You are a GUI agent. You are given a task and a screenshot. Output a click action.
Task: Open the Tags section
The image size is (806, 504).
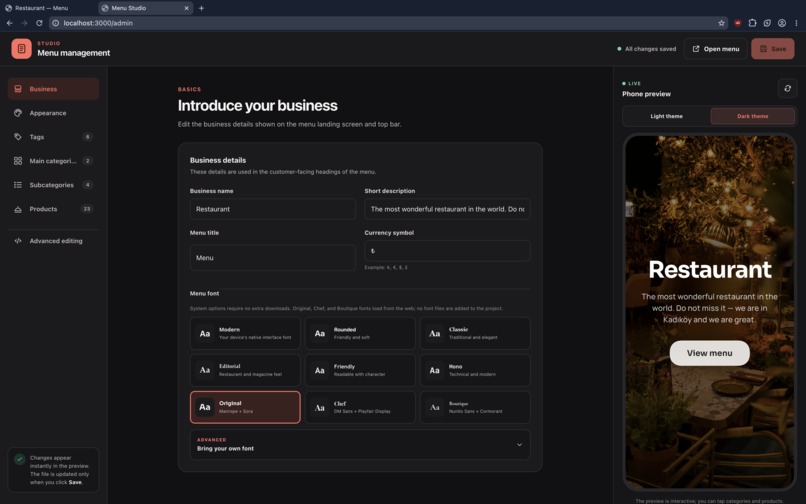(53, 137)
